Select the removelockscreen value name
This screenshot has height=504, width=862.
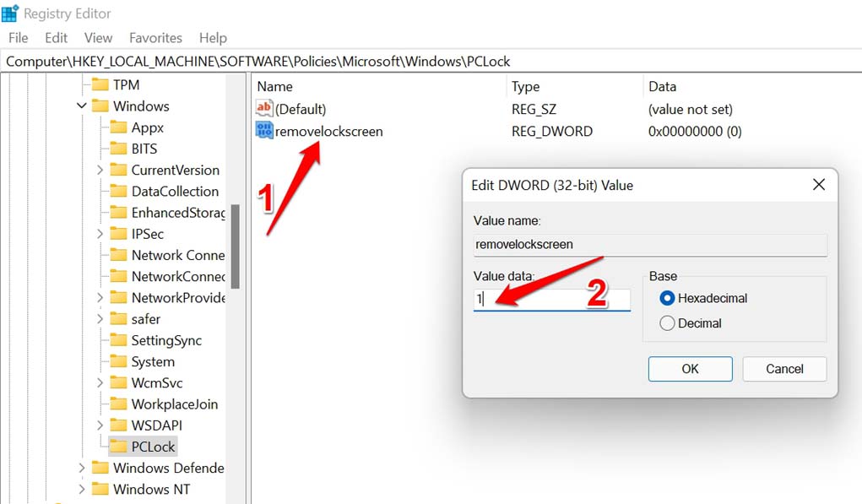(x=328, y=132)
